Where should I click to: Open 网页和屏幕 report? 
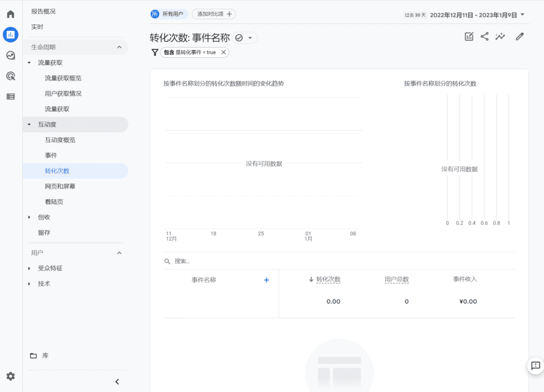point(60,186)
